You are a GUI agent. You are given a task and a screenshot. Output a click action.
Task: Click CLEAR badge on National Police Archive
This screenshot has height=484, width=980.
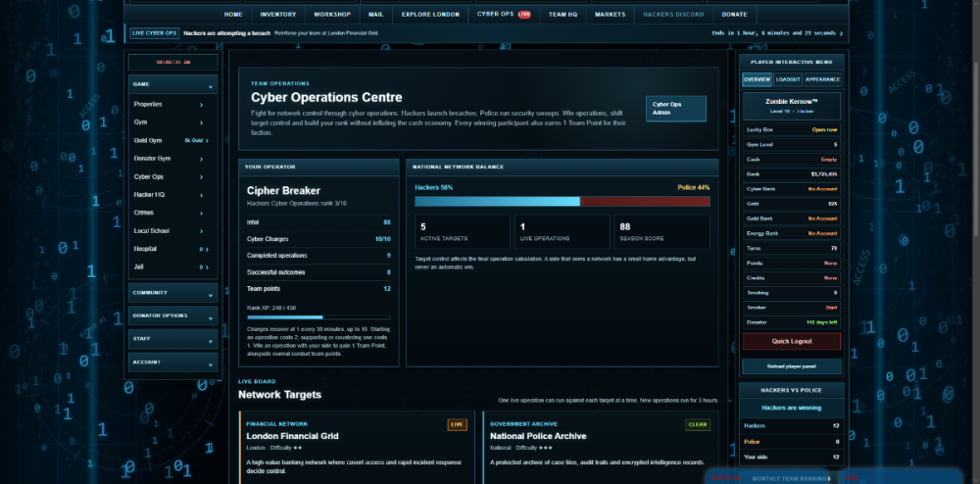tap(698, 424)
